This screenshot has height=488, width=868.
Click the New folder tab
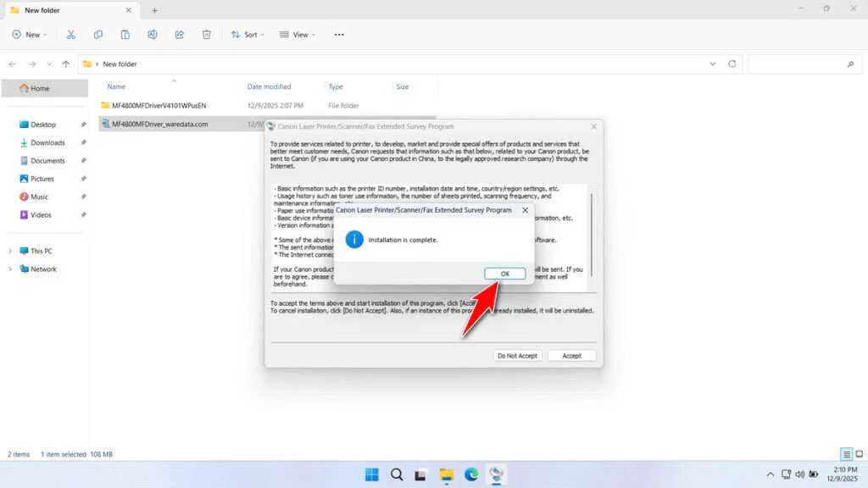68,10
